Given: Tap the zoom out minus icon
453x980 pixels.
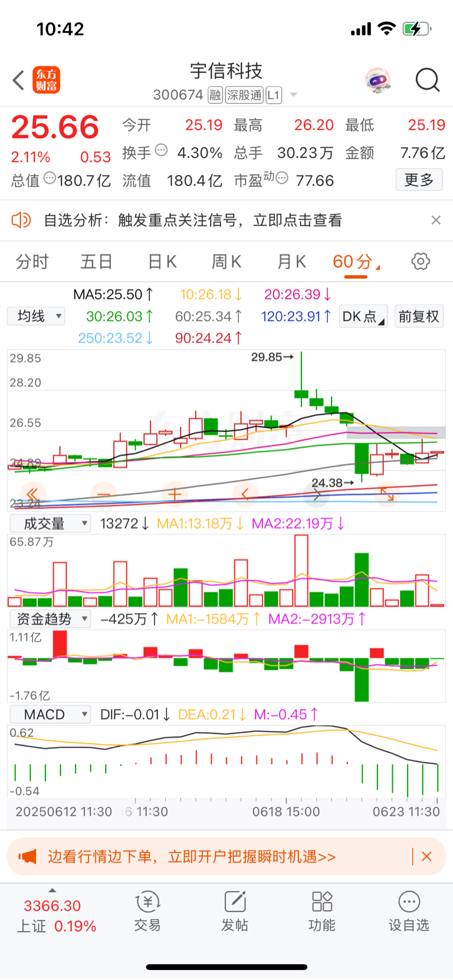Looking at the screenshot, I should 104,494.
